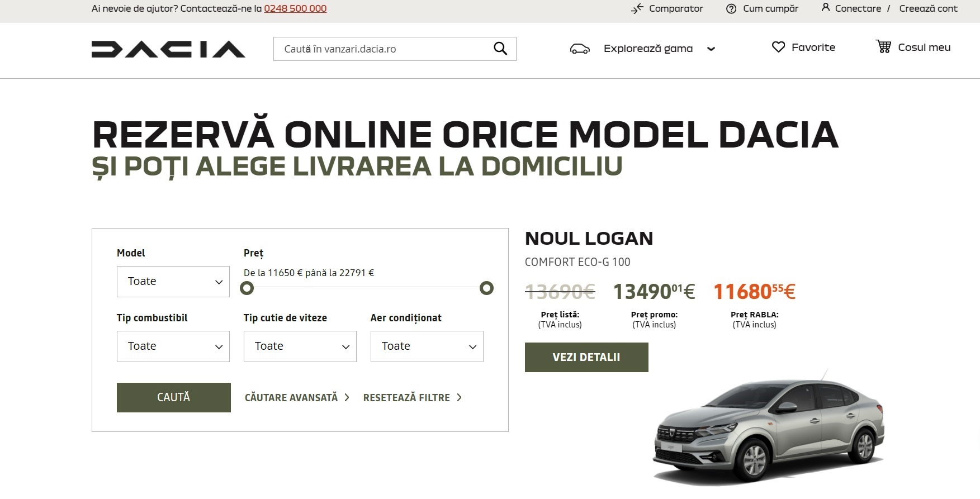Click the Comparator arrows icon
The width and height of the screenshot is (980, 499).
pyautogui.click(x=637, y=9)
